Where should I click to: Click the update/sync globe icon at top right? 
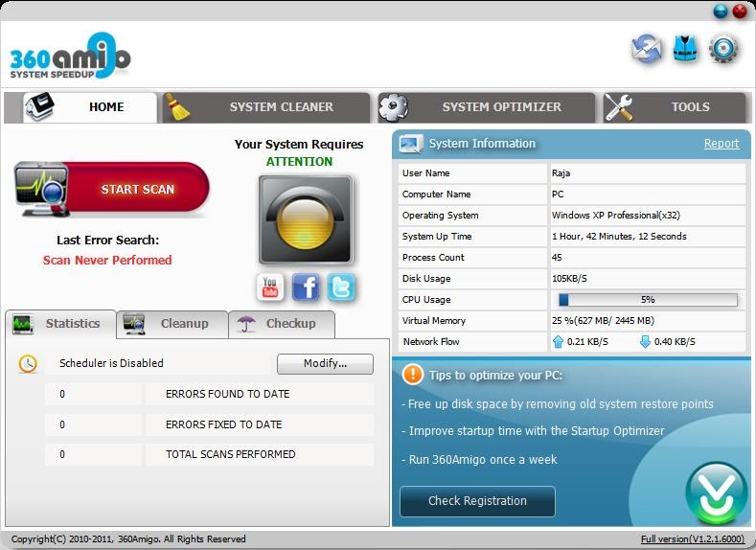click(647, 49)
